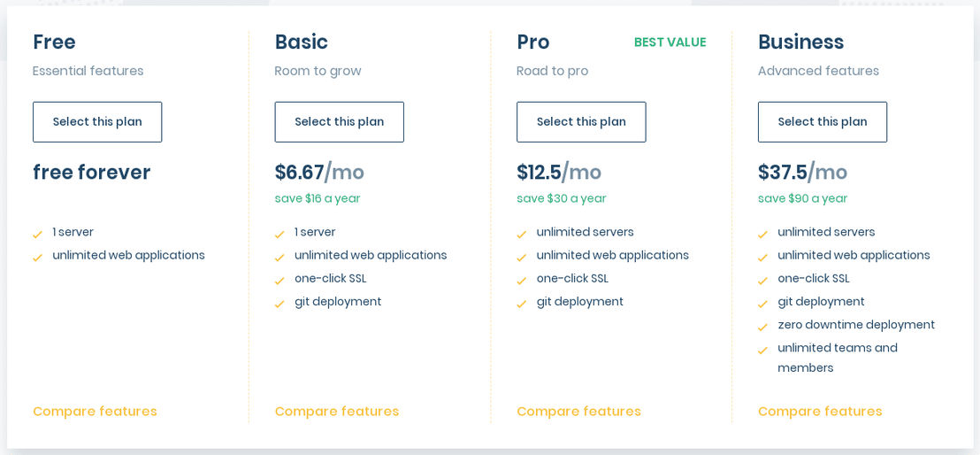
Task: Open Compare features under Free plan
Action: pyautogui.click(x=95, y=412)
